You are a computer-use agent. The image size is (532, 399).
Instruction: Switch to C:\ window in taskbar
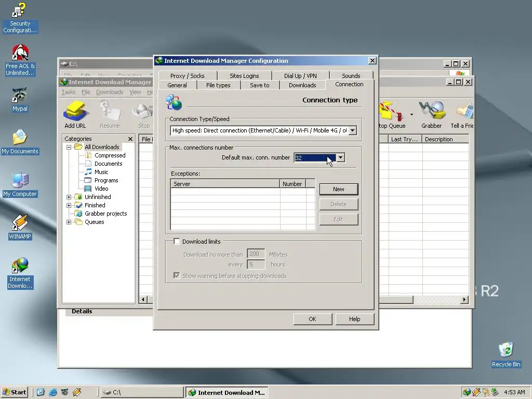tap(141, 392)
